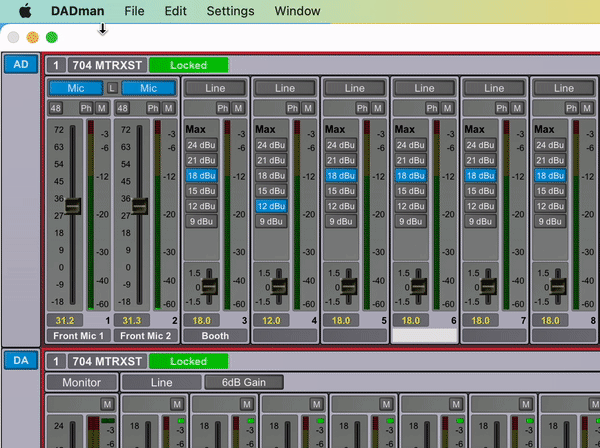Screen dimensions: 600x448
Task: Set channel 3 max level to 9 dBu
Action: (x=202, y=222)
